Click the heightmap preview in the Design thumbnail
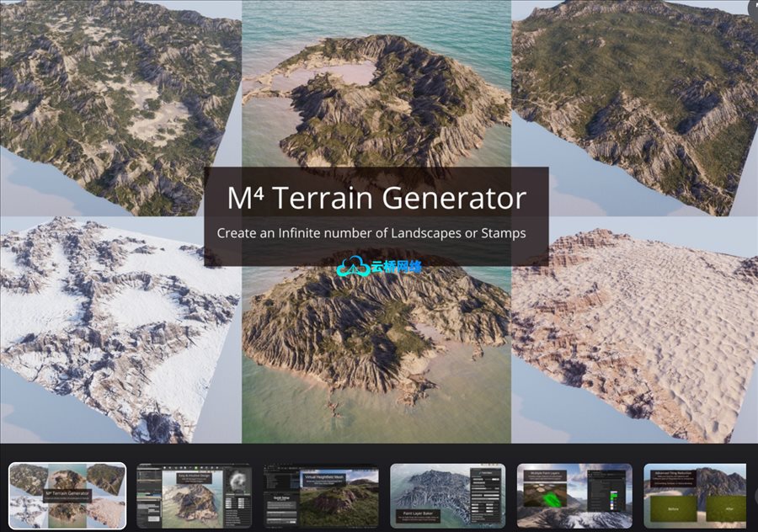Viewport: 758px width, 532px height. [238, 481]
